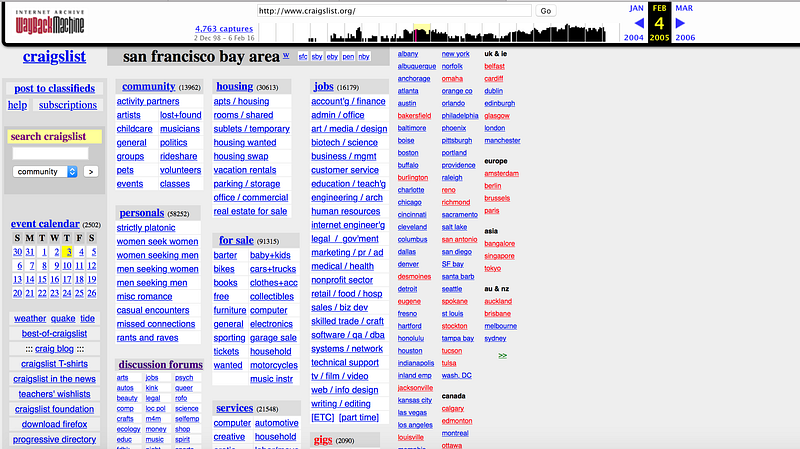
Task: Open the craig blog link
Action: 54,349
